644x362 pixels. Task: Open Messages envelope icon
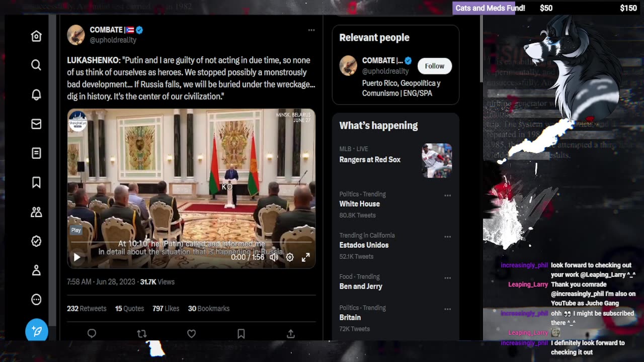36,124
